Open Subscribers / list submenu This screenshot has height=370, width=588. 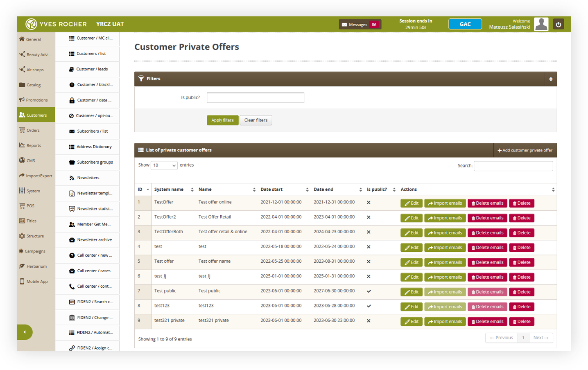click(87, 131)
